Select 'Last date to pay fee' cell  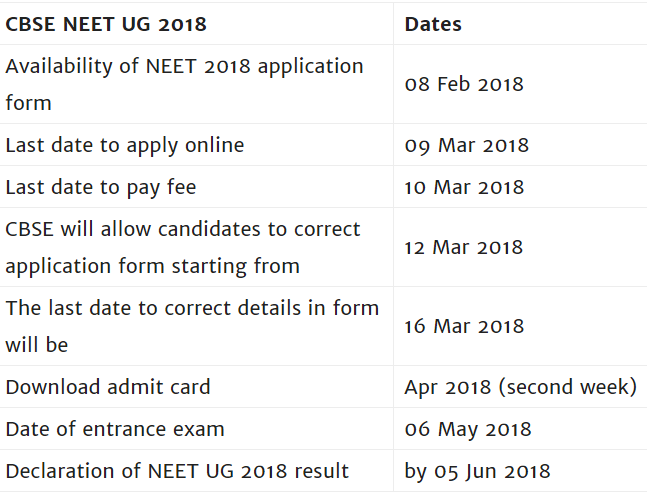(101, 187)
